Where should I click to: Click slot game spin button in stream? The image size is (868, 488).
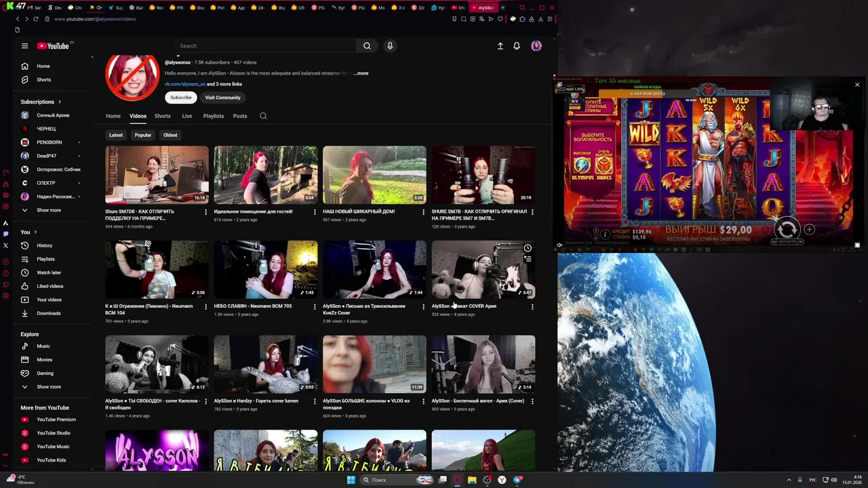787,228
